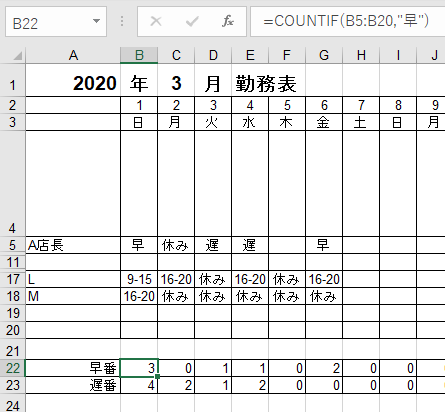Select column G header
This screenshot has width=445, height=412.
[324, 55]
